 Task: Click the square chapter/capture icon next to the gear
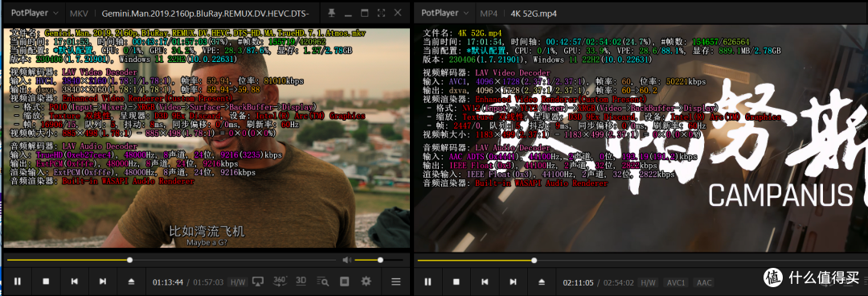tap(344, 282)
